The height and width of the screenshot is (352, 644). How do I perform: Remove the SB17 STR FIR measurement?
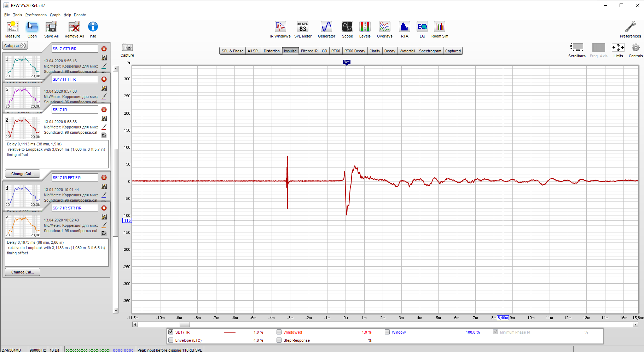[104, 49]
